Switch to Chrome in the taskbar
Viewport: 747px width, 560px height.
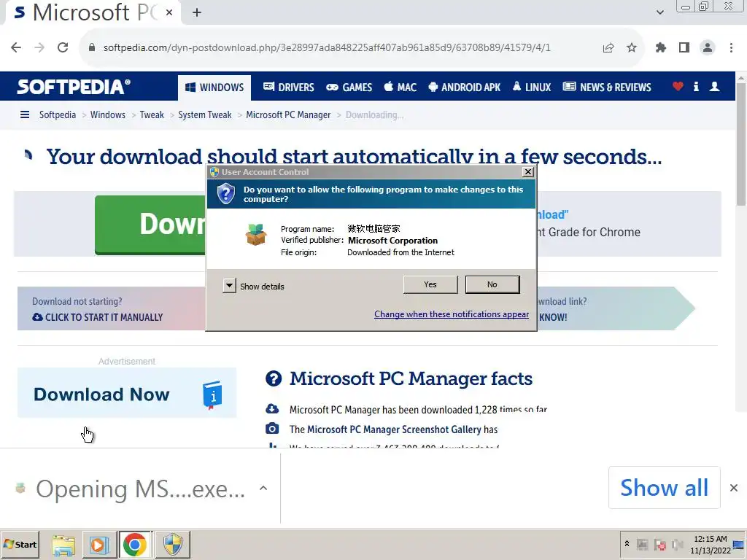[135, 545]
